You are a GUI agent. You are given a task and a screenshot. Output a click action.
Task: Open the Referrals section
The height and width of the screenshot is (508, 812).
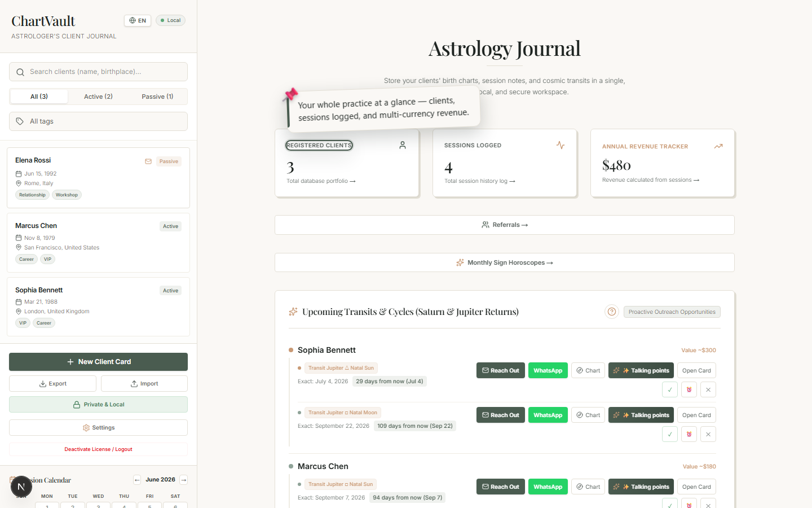click(504, 225)
